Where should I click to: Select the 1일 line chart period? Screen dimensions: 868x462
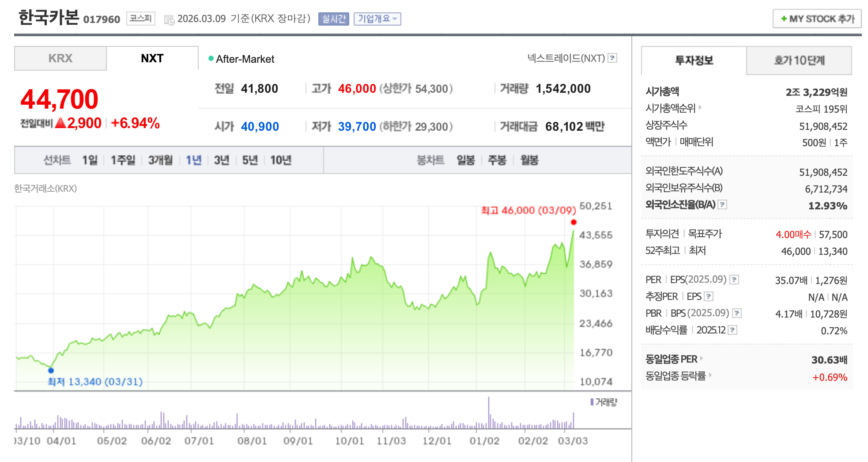pos(90,160)
